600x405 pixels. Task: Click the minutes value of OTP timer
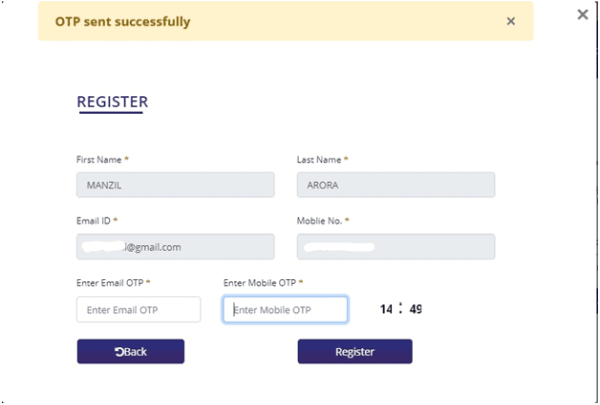click(387, 309)
